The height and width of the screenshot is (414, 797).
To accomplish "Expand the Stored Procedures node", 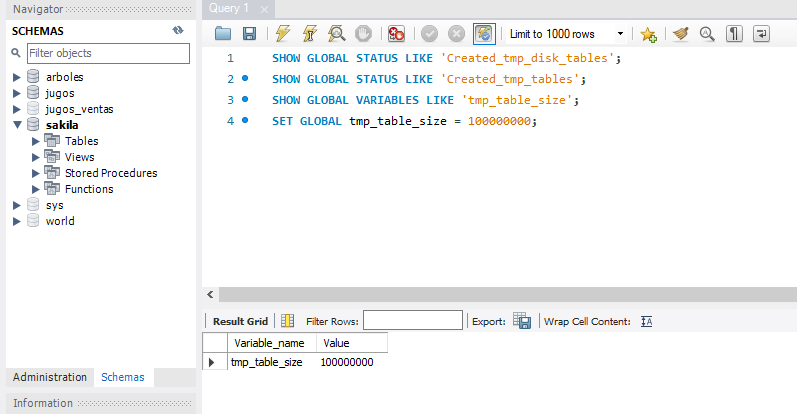I will click(36, 173).
